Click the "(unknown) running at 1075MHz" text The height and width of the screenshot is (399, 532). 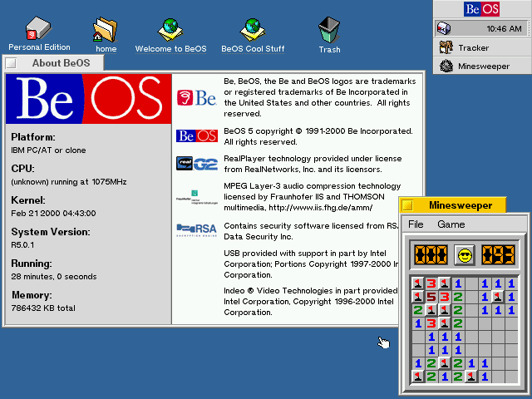pyautogui.click(x=69, y=182)
